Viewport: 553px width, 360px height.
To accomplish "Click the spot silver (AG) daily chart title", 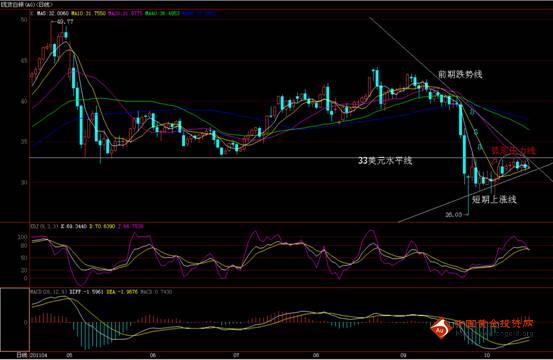I will click(x=26, y=5).
